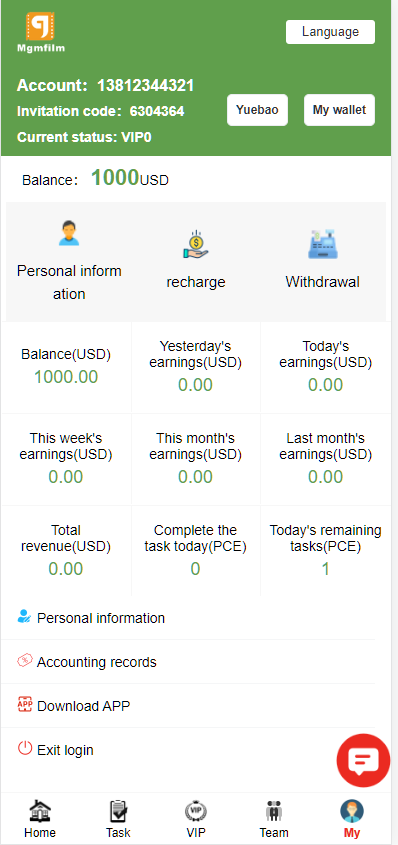Open the red chat support bubble
The width and height of the screenshot is (398, 845).
tap(363, 761)
